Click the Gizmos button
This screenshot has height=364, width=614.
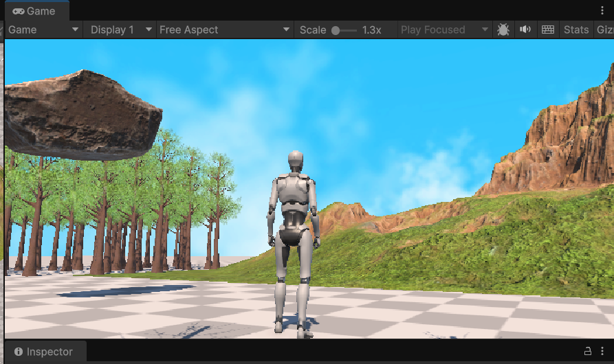click(x=604, y=30)
